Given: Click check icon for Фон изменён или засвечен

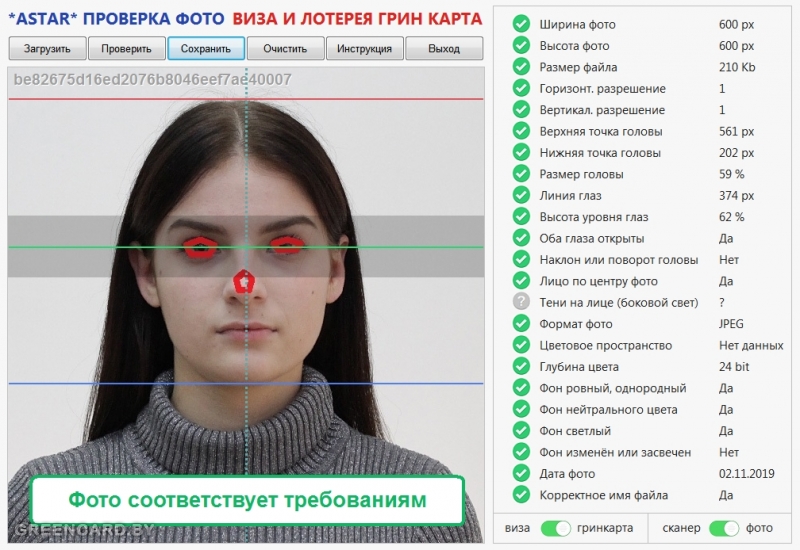Looking at the screenshot, I should pos(521,452).
